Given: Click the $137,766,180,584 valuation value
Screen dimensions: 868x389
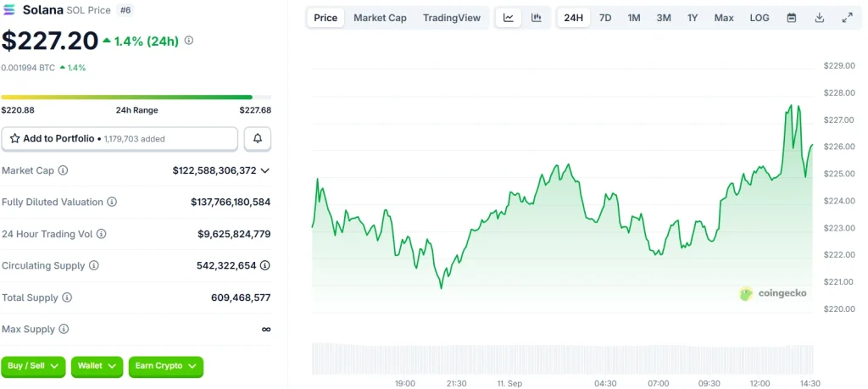Looking at the screenshot, I should pos(231,202).
